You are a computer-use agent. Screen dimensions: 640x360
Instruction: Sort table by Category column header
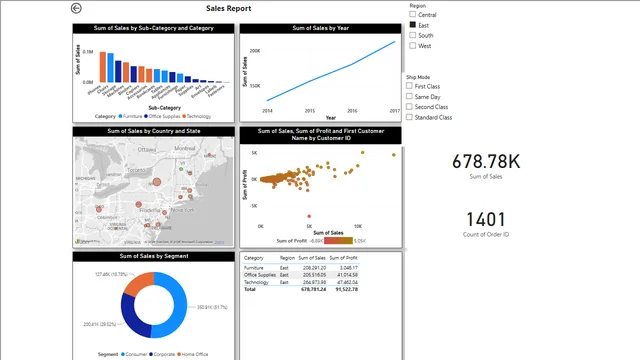[254, 258]
